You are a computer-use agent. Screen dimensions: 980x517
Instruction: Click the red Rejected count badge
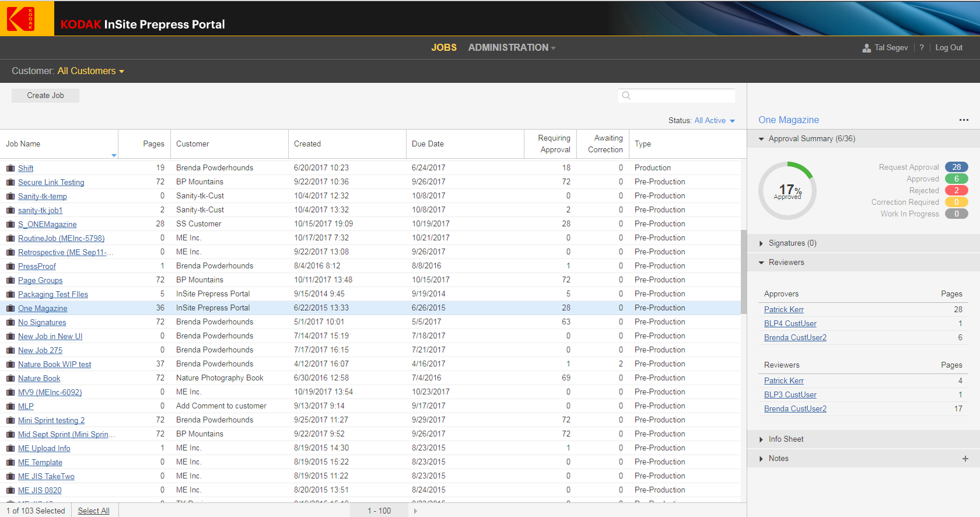point(956,191)
